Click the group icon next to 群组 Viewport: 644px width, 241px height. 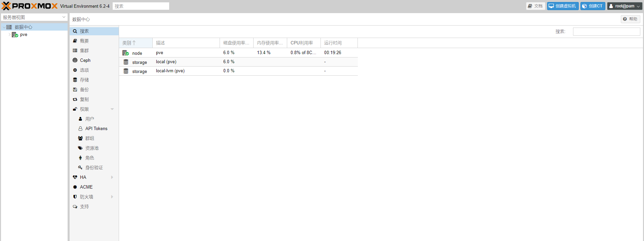80,138
